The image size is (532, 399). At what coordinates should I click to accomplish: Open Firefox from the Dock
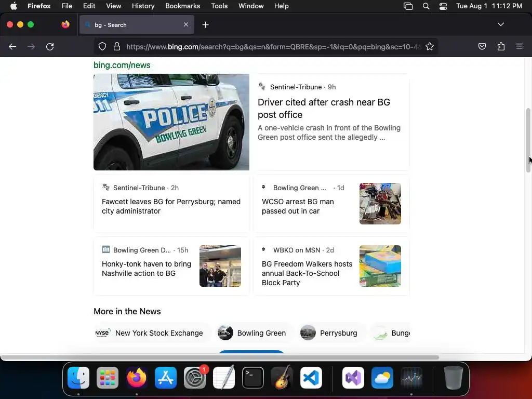click(x=137, y=378)
